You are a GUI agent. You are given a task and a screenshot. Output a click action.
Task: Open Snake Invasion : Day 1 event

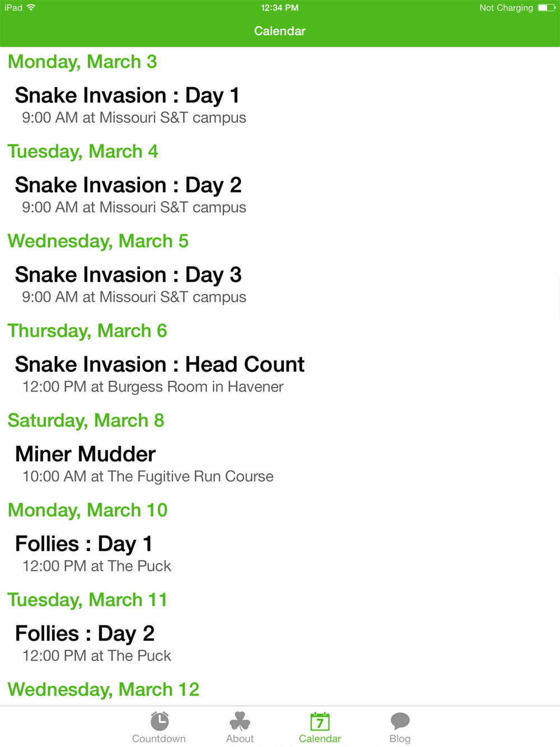tap(280, 105)
